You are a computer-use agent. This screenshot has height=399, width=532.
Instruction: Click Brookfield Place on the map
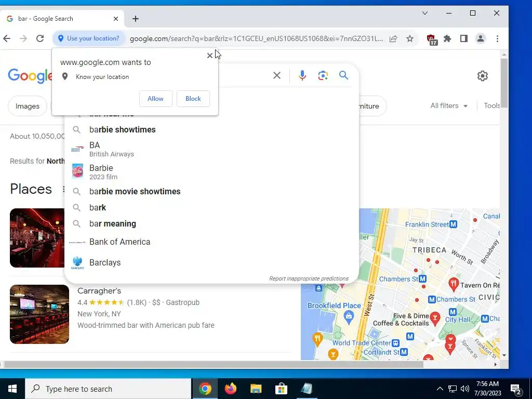pos(334,305)
